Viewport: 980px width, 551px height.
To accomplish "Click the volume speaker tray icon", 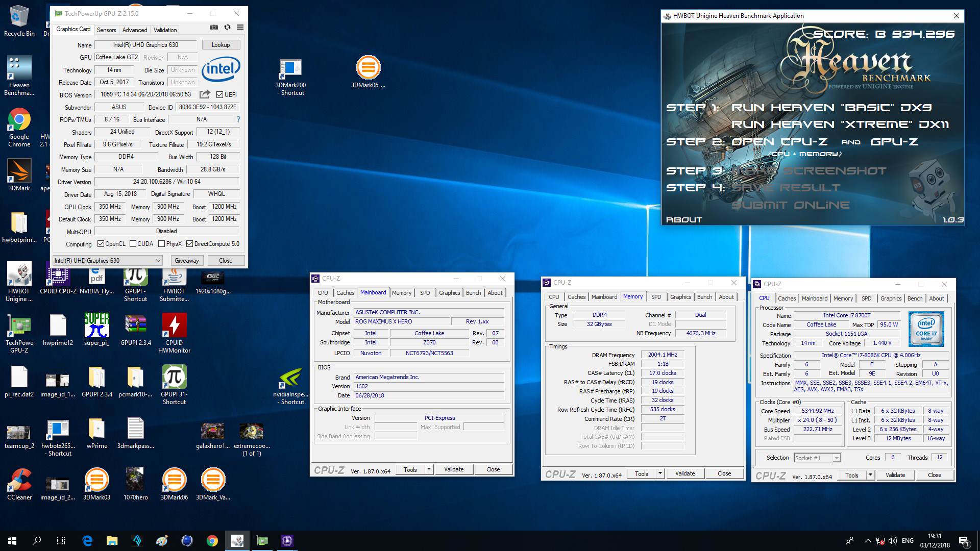I will 893,541.
